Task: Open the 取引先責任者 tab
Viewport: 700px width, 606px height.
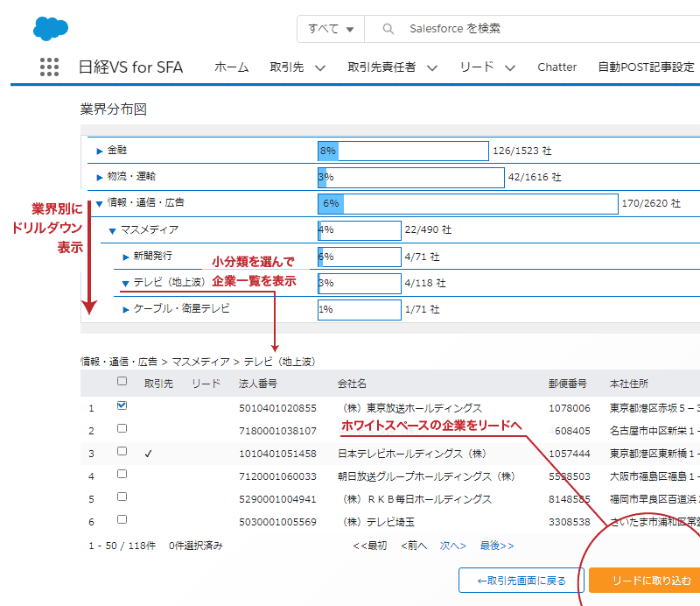Action: 381,67
